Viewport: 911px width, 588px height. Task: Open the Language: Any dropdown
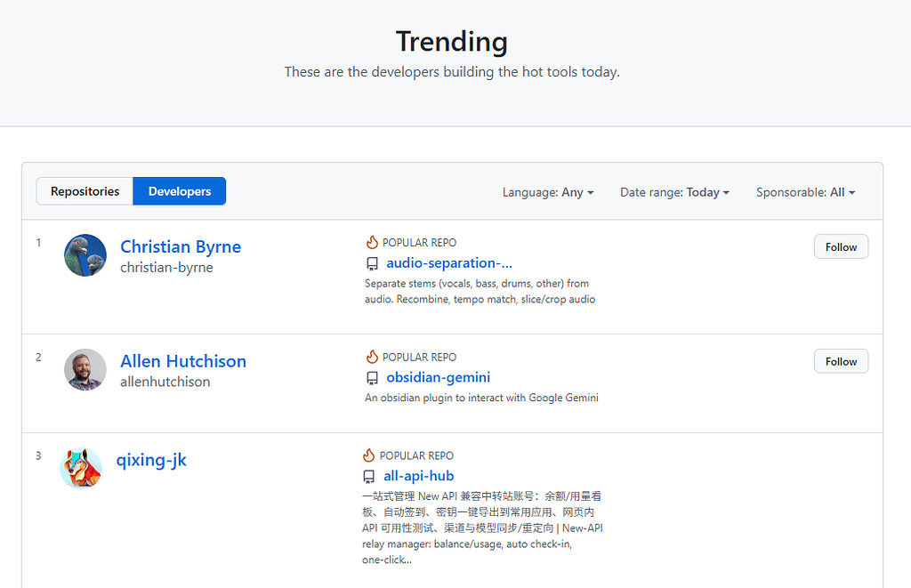point(548,192)
